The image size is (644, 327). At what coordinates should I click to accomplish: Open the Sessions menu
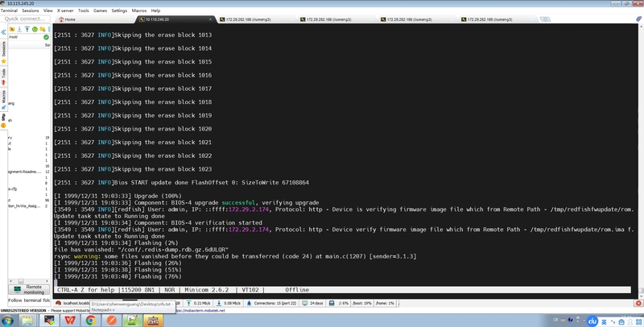tap(31, 10)
